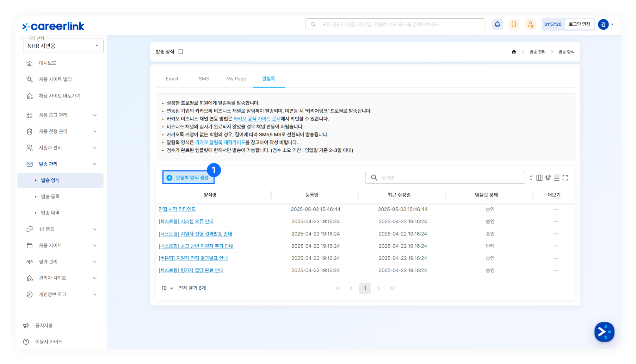Open more options for 면접 시작 리마인드
Viewport: 636px width, 364px height.
click(556, 209)
